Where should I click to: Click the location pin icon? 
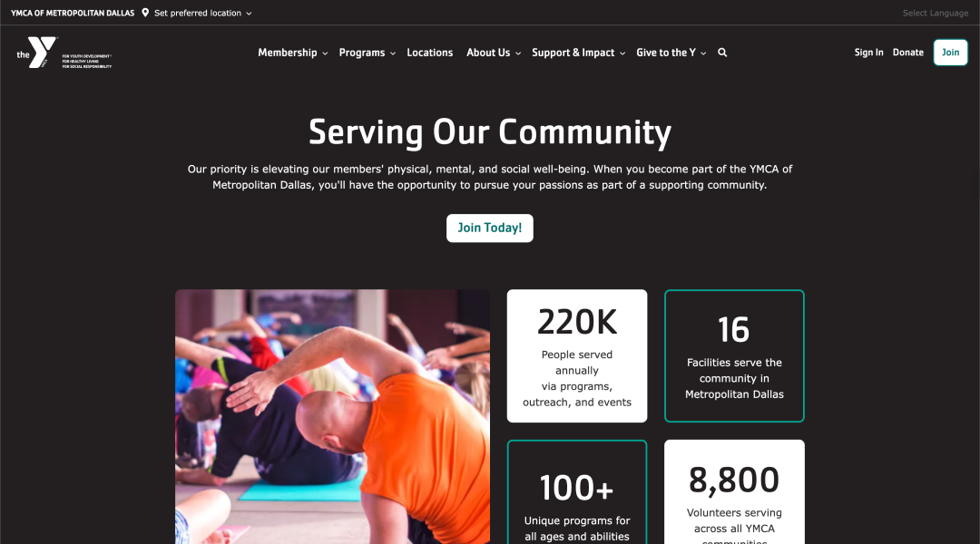pyautogui.click(x=145, y=13)
